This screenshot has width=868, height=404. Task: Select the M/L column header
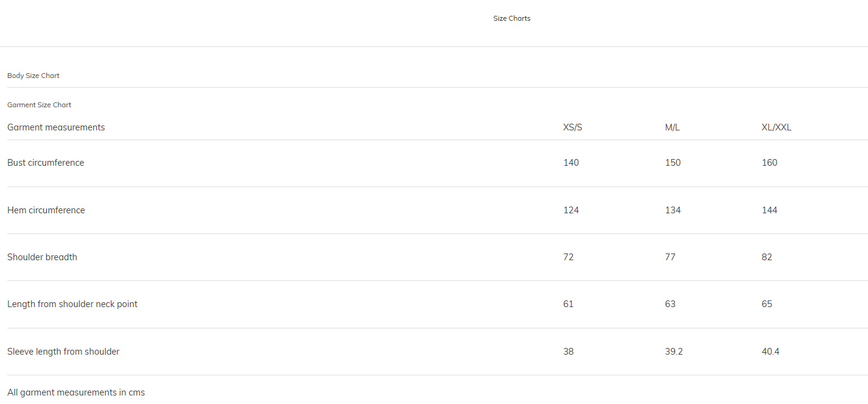[x=672, y=127]
